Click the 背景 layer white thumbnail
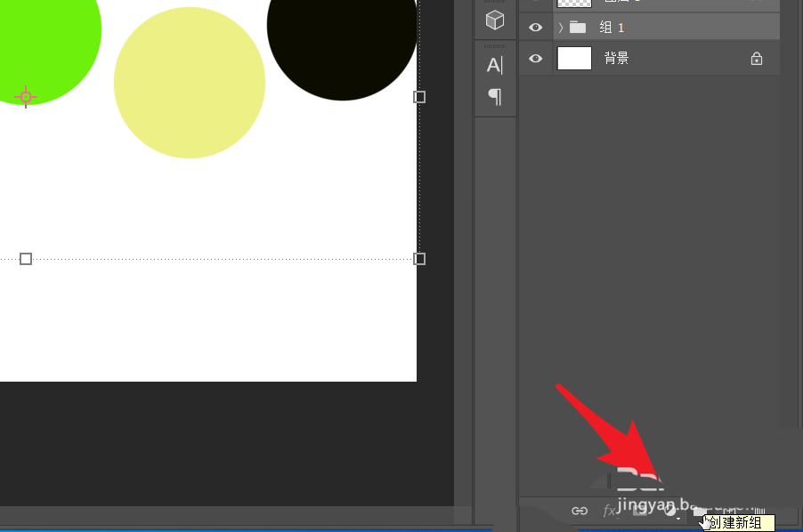Image resolution: width=803 pixels, height=532 pixels. 574,59
